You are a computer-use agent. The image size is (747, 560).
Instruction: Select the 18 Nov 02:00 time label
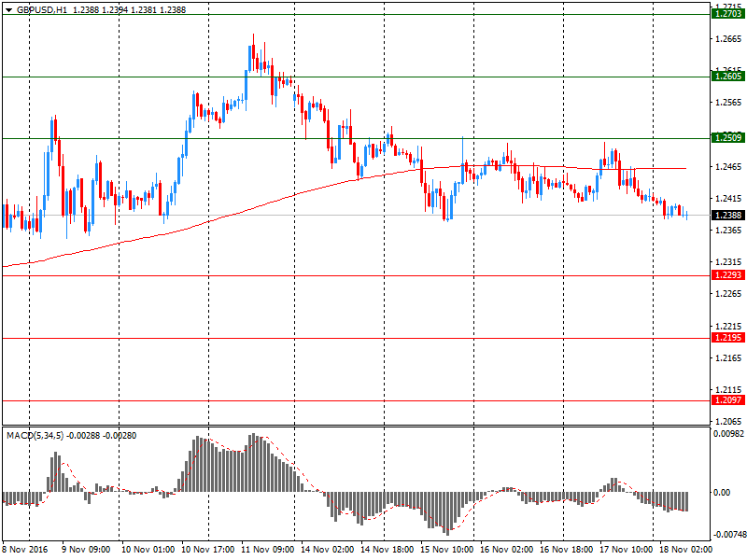click(685, 550)
